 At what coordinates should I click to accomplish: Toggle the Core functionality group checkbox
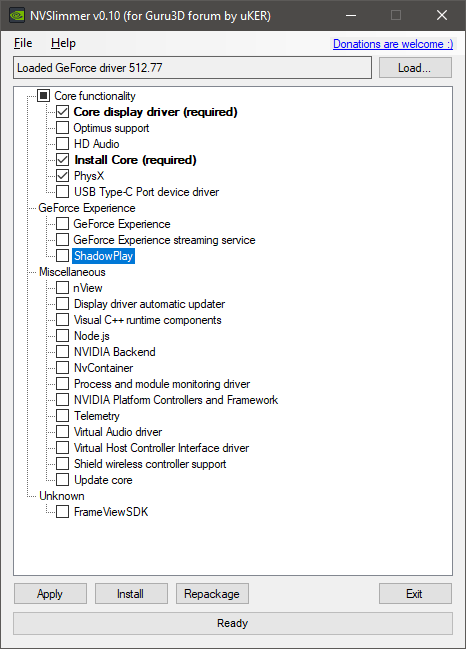[44, 96]
